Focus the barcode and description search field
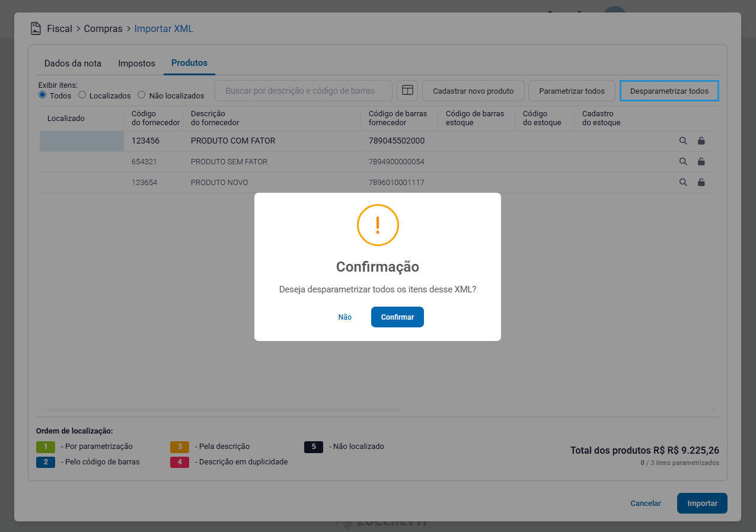Viewport: 756px width, 532px height. 303,91
